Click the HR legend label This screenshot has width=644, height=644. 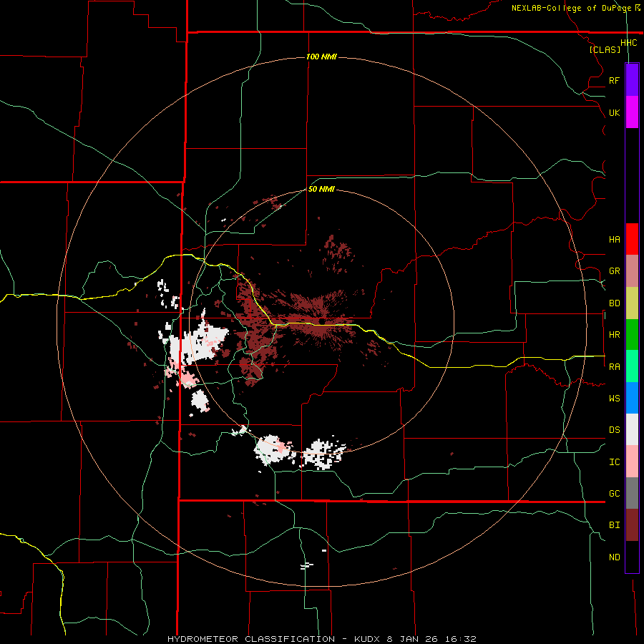[x=614, y=335]
